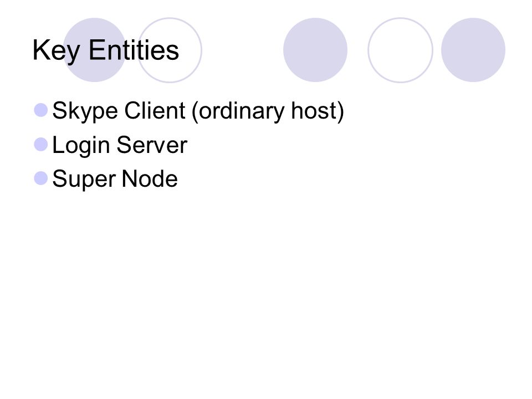Select the filled circle behind the word Key

(x=95, y=50)
